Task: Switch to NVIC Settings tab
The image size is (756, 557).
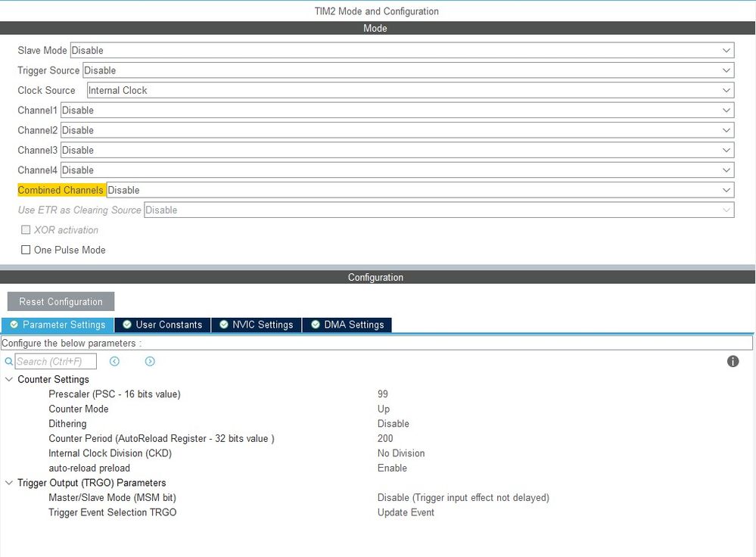Action: point(257,325)
